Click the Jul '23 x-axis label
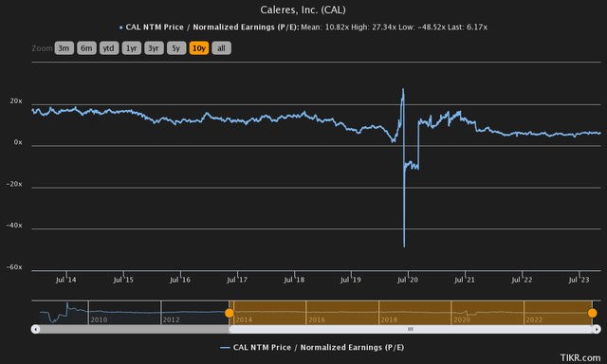Image resolution: width=607 pixels, height=364 pixels. click(579, 280)
